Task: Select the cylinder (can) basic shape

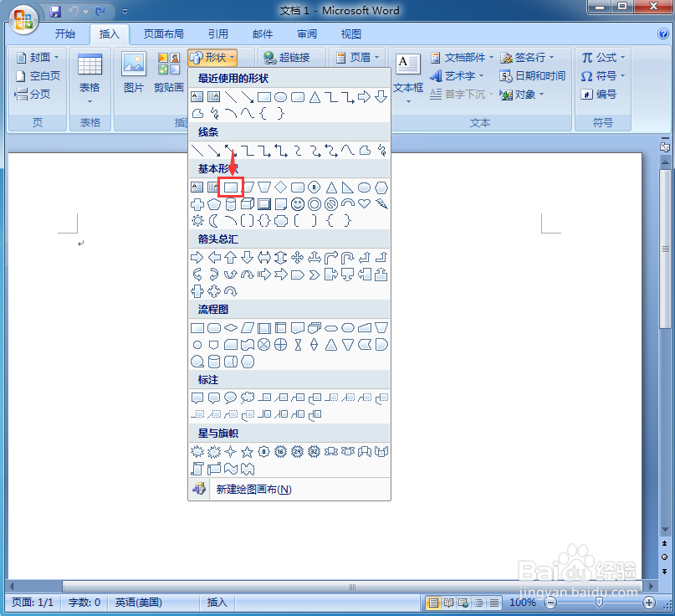Action: 231,203
